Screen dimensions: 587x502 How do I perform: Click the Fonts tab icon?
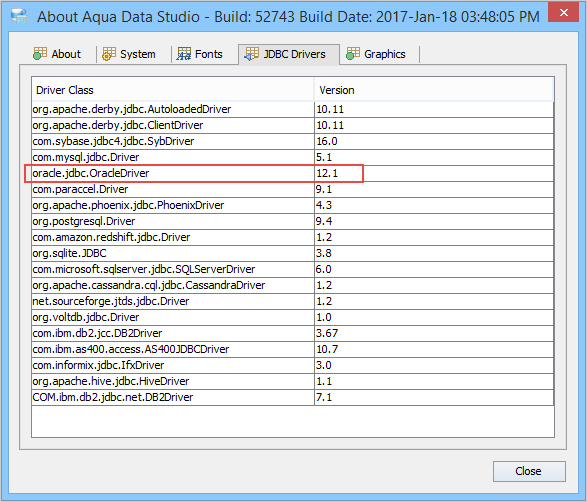[x=184, y=54]
